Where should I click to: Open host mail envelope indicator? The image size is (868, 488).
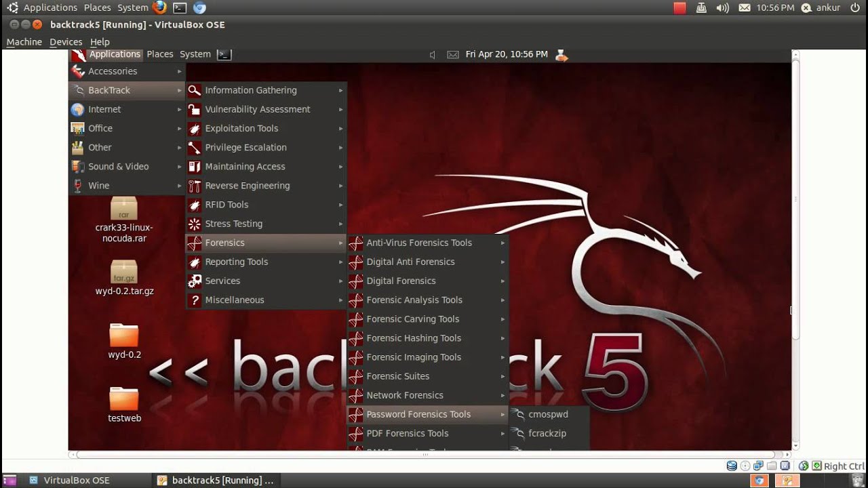pos(745,8)
